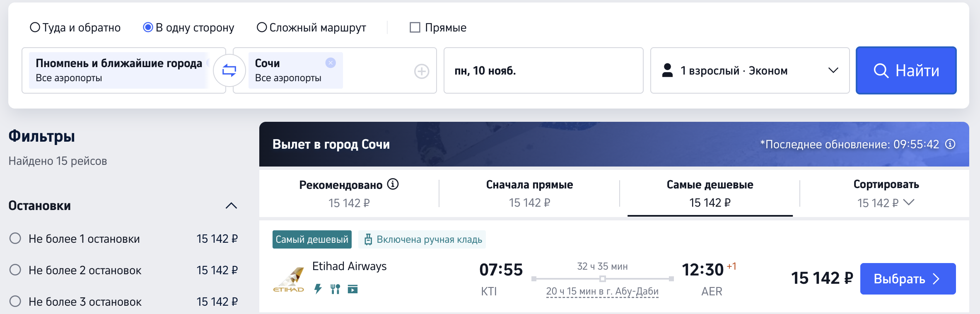Choose Не более 1 остановки filter
Image resolution: width=980 pixels, height=314 pixels.
pyautogui.click(x=15, y=239)
